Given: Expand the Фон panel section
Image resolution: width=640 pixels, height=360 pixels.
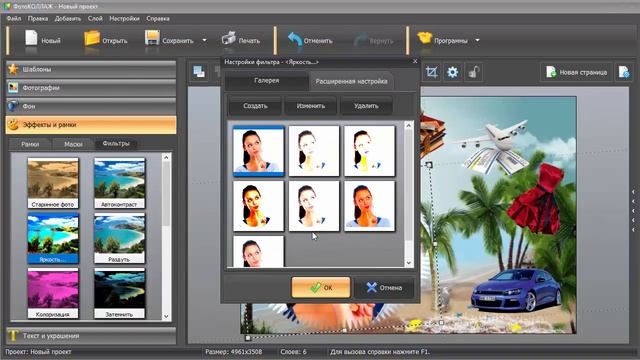Looking at the screenshot, I should [91, 106].
